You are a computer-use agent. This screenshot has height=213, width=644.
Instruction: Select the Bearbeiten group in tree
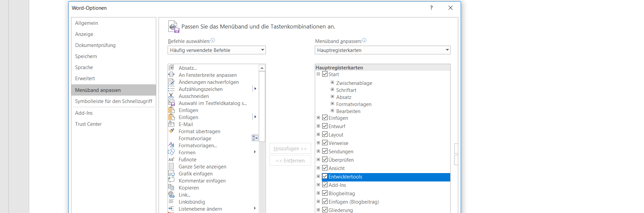click(348, 111)
